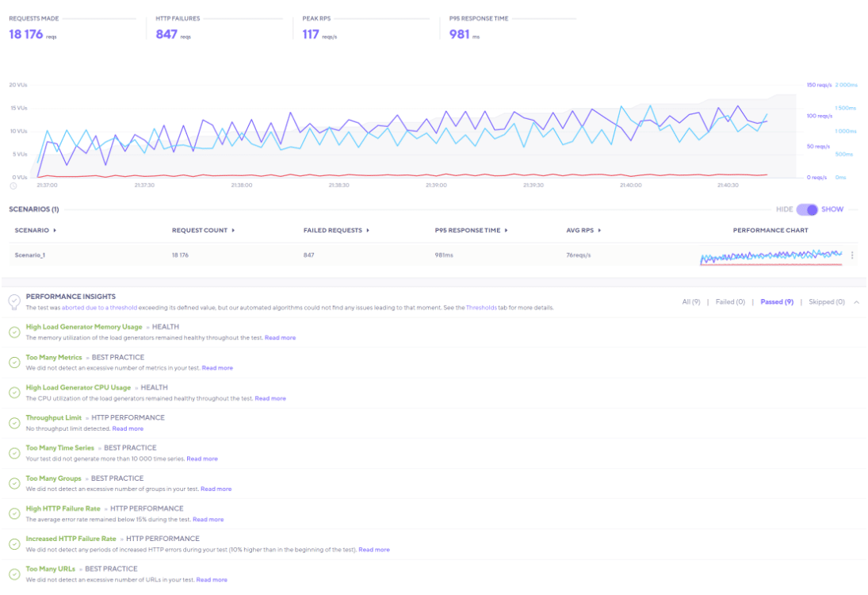The width and height of the screenshot is (868, 595).
Task: Open the Throughput Limit insight title
Action: (x=54, y=418)
